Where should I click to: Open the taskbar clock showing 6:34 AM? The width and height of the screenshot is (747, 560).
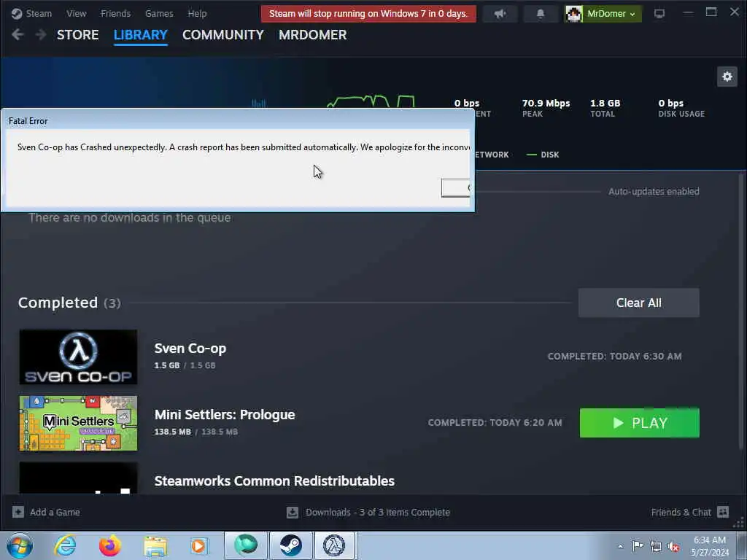pos(710,546)
